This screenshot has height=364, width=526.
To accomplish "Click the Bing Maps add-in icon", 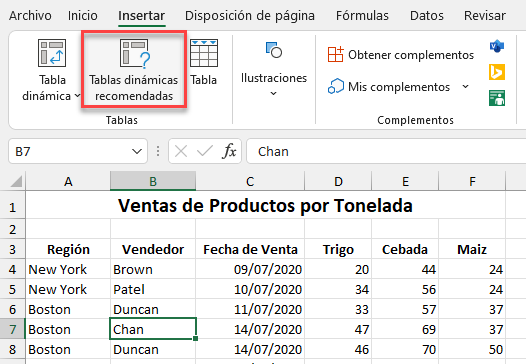I will 497,72.
